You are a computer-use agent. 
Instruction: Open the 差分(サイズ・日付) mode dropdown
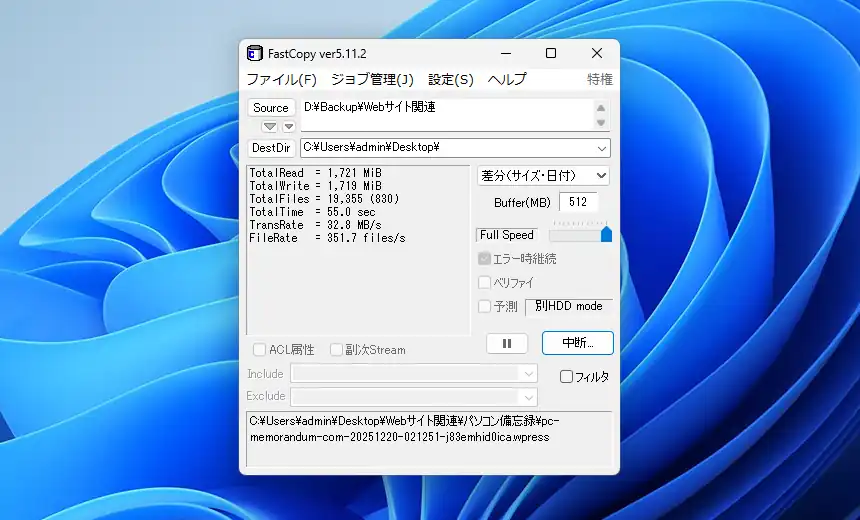coord(543,176)
